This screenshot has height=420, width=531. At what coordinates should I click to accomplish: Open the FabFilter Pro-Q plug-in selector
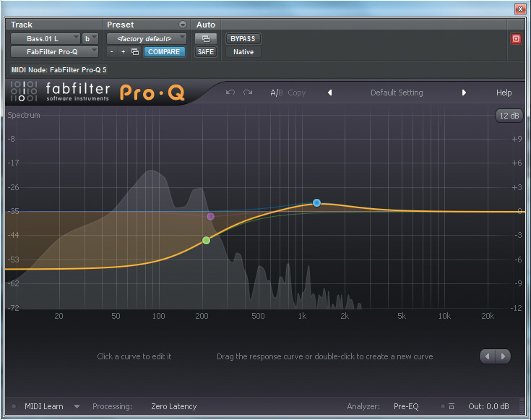(x=54, y=52)
